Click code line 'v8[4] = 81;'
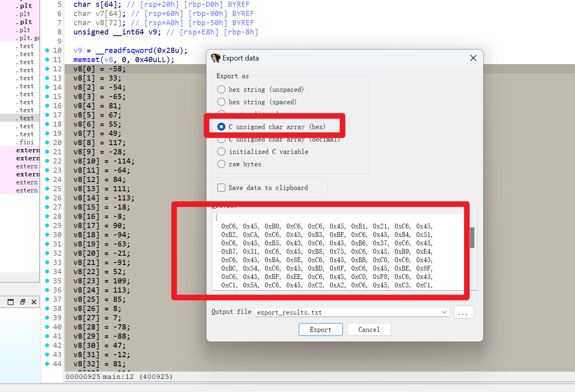 (x=97, y=105)
